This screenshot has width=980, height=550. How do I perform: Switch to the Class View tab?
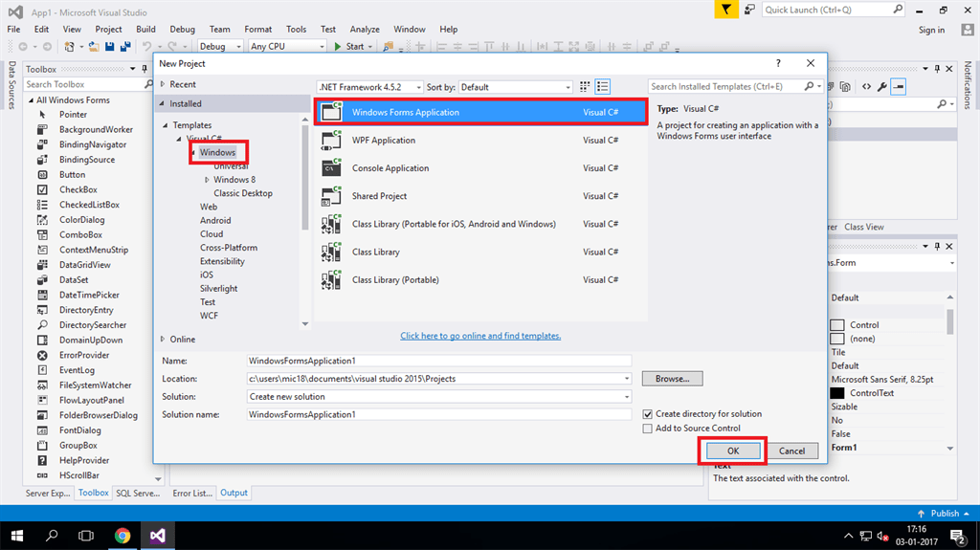tap(864, 227)
